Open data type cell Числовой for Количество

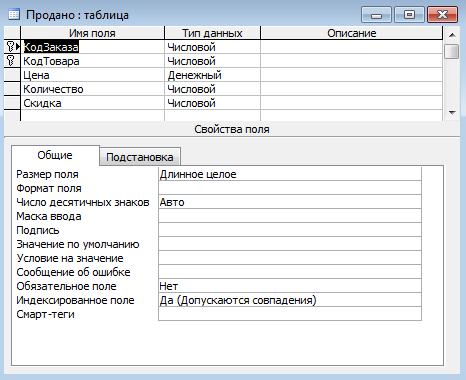(x=212, y=89)
